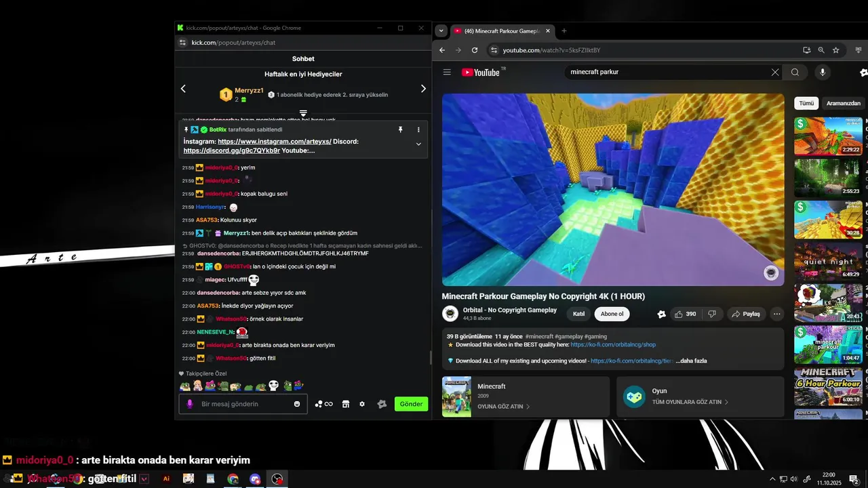Open the Kick shop icon
The height and width of the screenshot is (488, 868).
pos(346,404)
